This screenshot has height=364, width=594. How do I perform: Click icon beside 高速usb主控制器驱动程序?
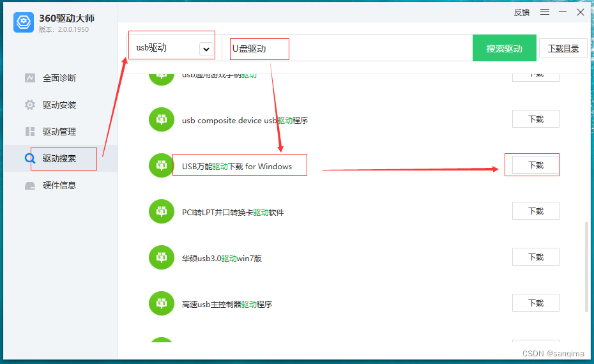162,303
